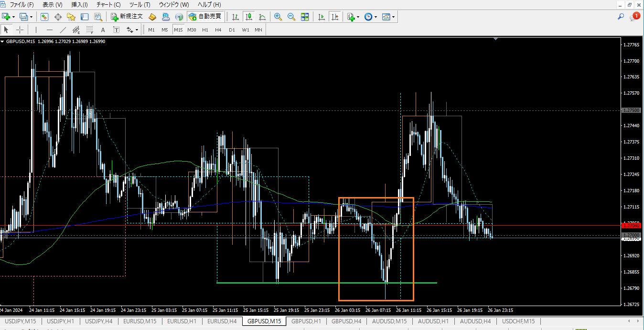Select the H4 timeframe button

[x=218, y=30]
